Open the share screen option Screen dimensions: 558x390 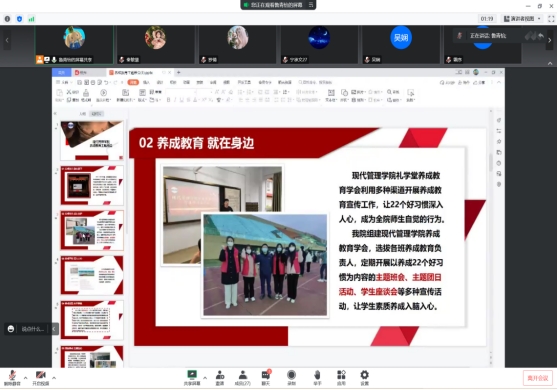click(x=192, y=378)
